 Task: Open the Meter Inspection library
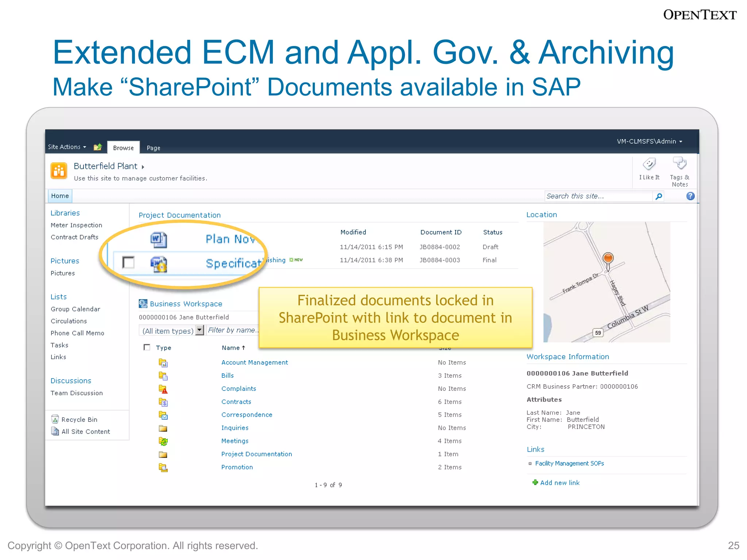(x=76, y=225)
